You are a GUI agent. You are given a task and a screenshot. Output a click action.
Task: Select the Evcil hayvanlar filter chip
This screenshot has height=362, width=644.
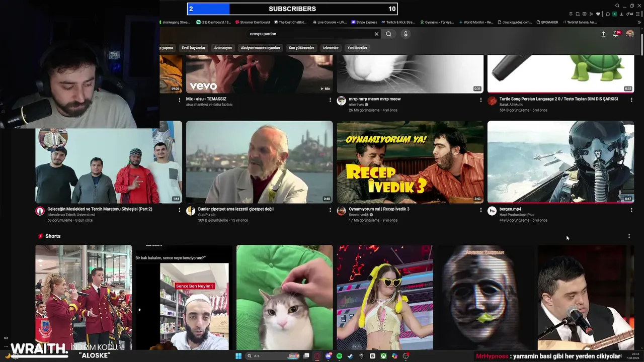tap(194, 48)
